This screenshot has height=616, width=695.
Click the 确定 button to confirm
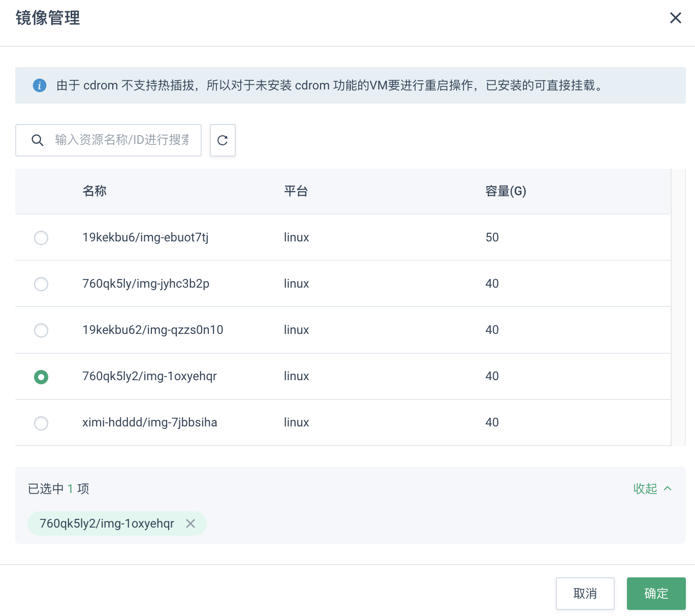click(x=656, y=593)
